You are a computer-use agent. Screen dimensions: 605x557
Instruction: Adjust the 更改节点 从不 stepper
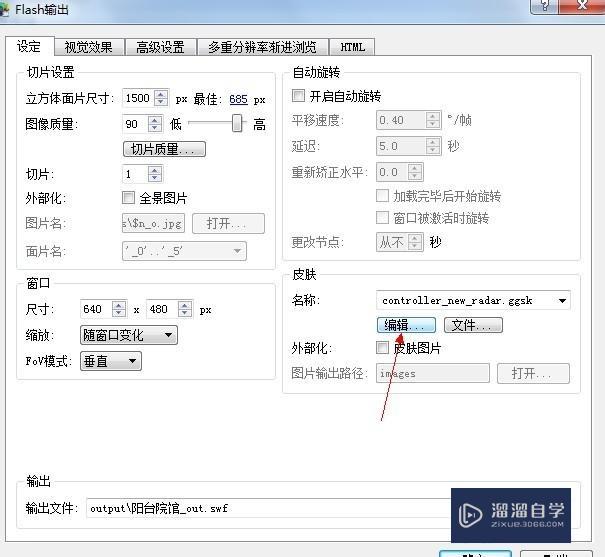pos(415,242)
